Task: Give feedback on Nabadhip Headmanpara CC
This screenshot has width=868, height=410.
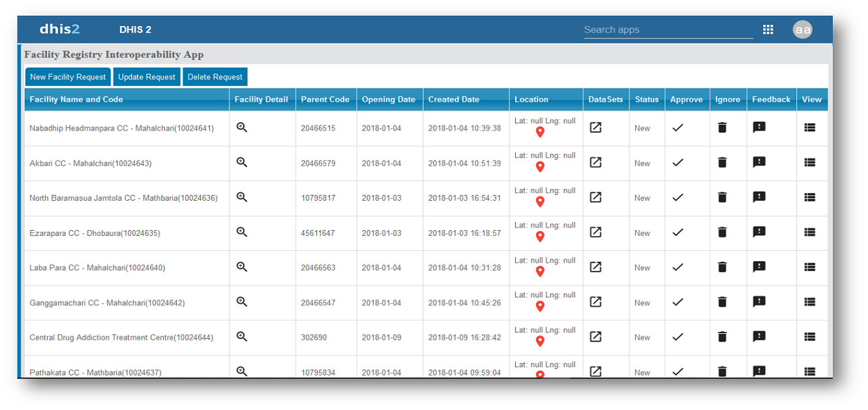Action: tap(759, 128)
